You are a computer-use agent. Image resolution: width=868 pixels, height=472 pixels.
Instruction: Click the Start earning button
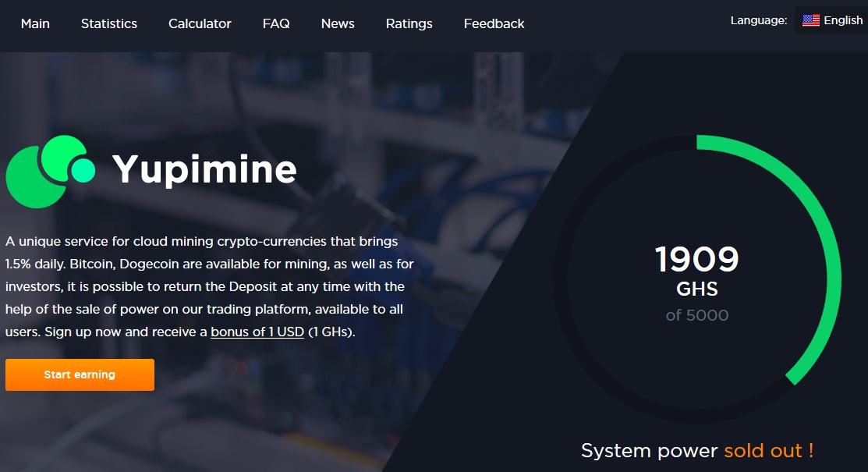80,374
